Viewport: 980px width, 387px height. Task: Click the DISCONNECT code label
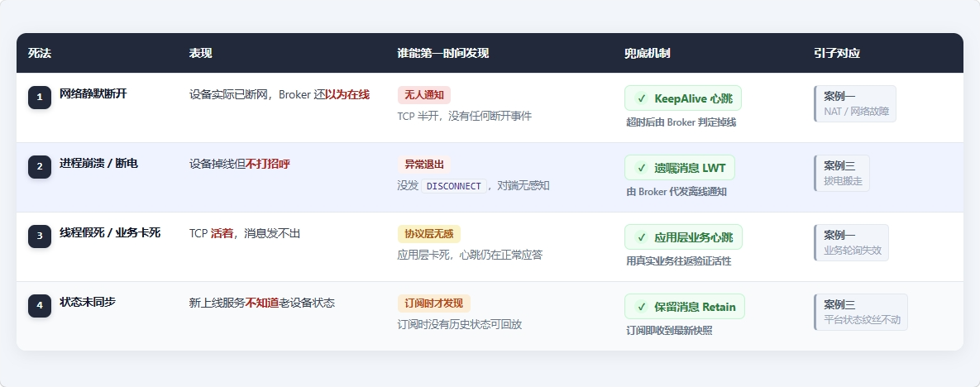pos(454,186)
